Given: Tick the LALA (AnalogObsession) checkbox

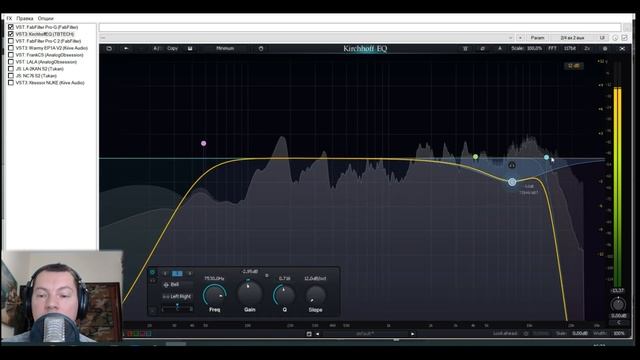Looking at the screenshot, I should tap(11, 62).
